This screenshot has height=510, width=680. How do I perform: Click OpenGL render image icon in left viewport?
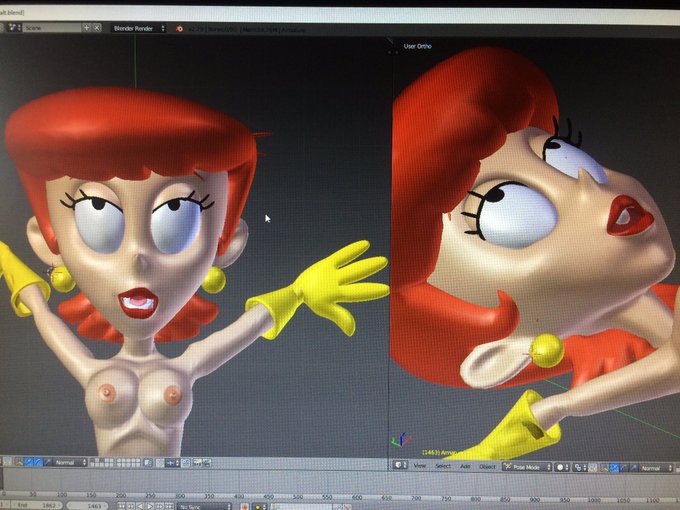(x=197, y=463)
